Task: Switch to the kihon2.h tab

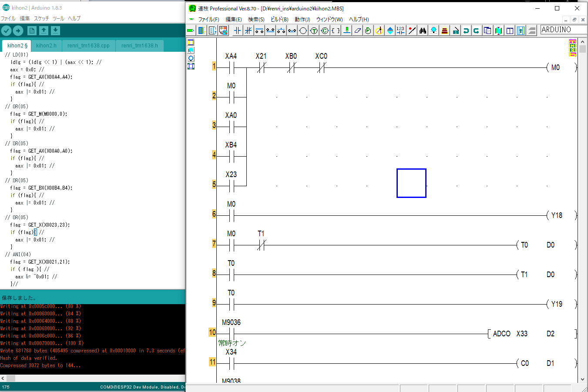Action: pyautogui.click(x=46, y=45)
